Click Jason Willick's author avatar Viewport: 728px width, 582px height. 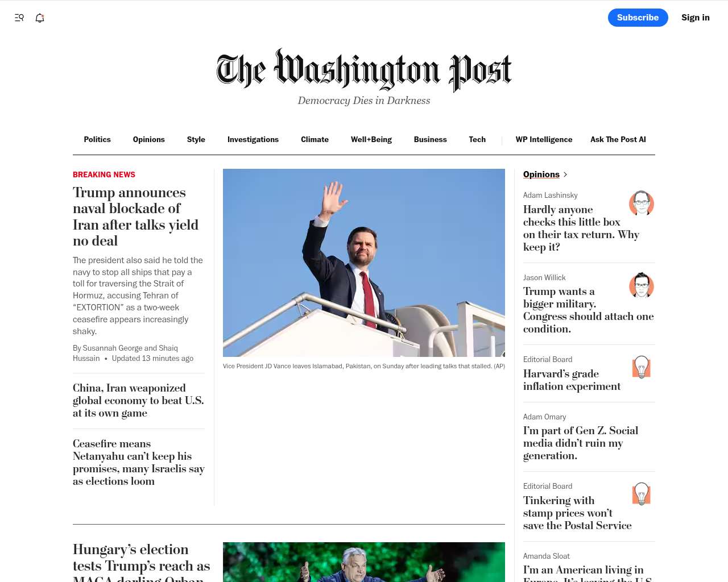click(x=642, y=285)
